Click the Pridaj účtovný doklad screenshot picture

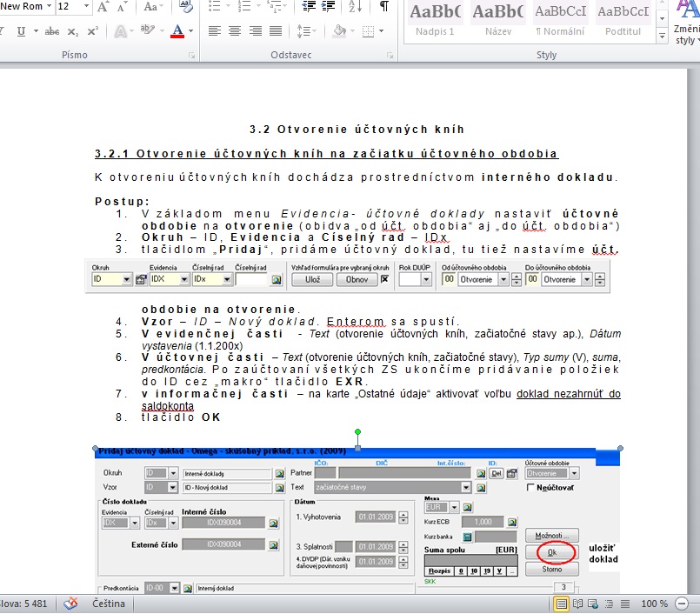pyautogui.click(x=357, y=521)
